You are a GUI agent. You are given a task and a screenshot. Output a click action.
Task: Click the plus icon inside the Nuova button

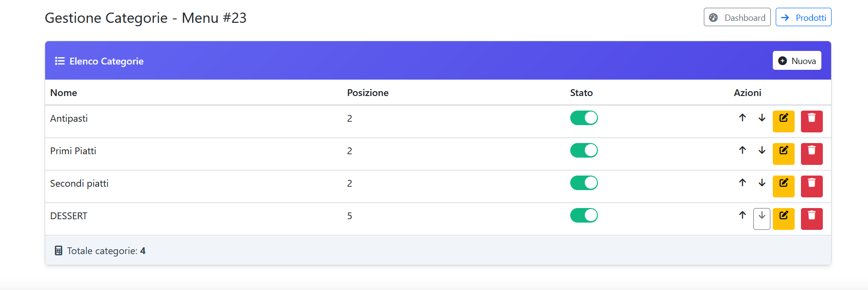tap(783, 61)
